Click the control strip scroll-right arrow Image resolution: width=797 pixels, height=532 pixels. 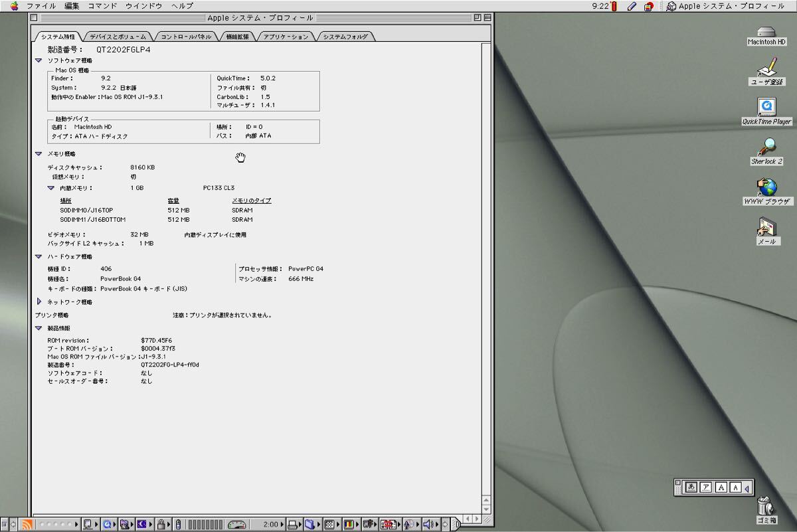(445, 524)
